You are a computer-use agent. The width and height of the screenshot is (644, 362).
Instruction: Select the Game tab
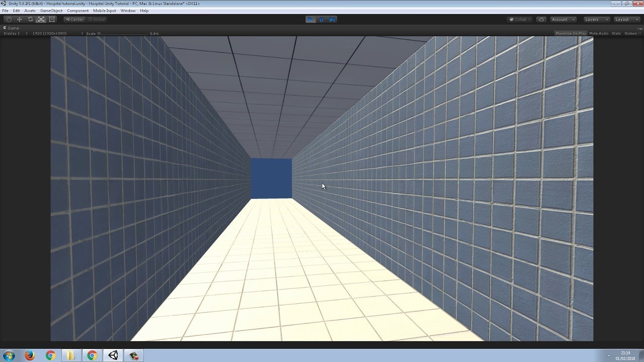tap(12, 28)
